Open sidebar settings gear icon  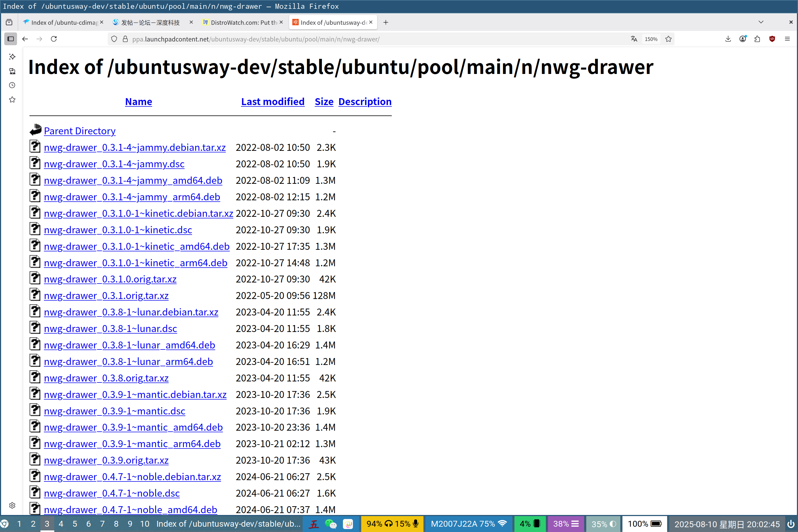click(x=12, y=505)
